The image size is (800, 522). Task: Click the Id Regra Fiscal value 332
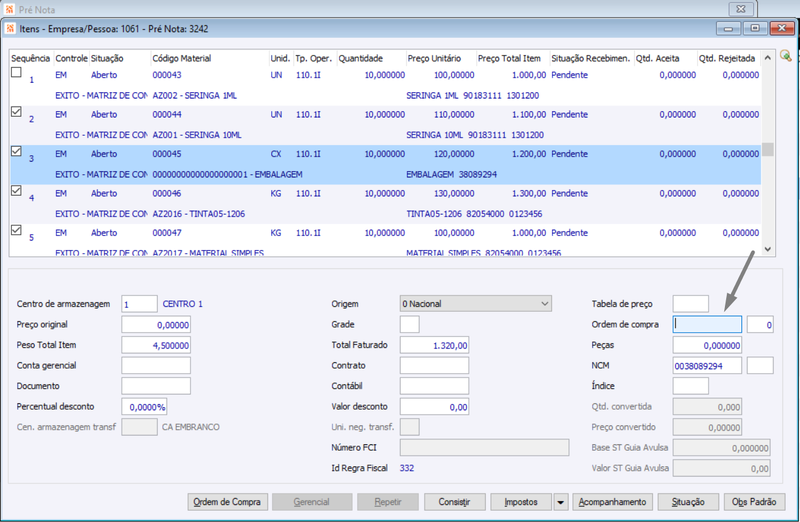407,468
